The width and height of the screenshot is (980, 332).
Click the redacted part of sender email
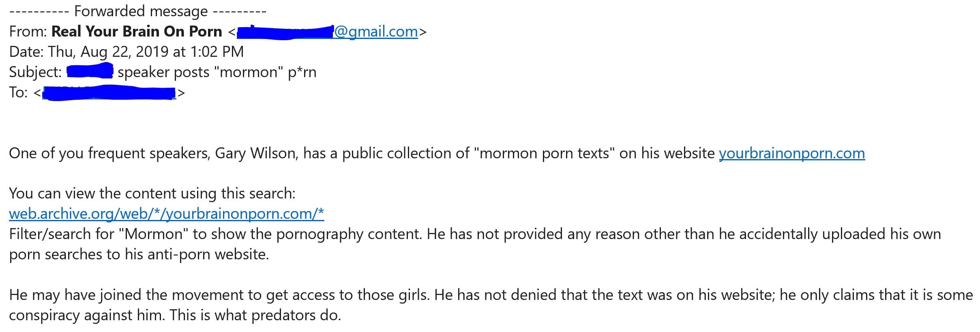coord(285,32)
